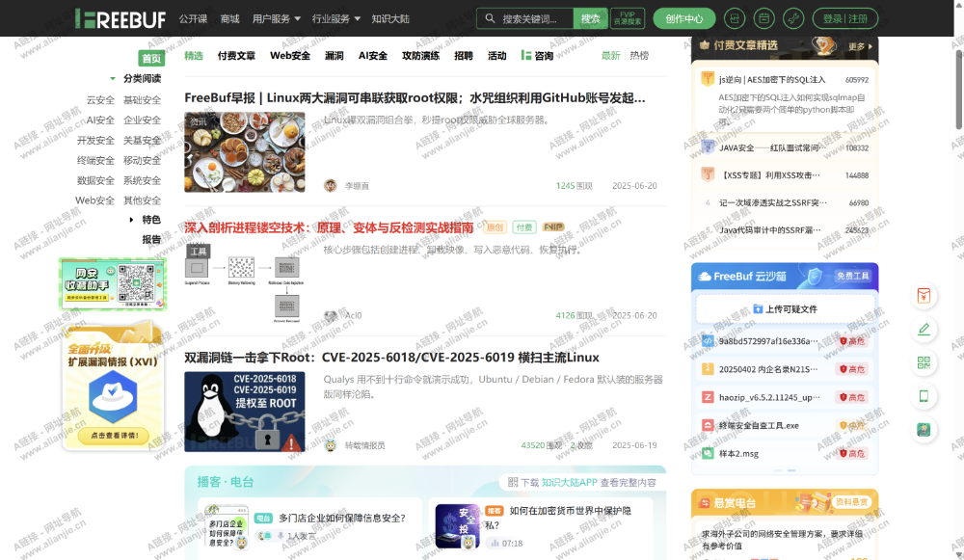
Task: Click the 免费工具 tag in cloud sandbox
Action: (853, 276)
